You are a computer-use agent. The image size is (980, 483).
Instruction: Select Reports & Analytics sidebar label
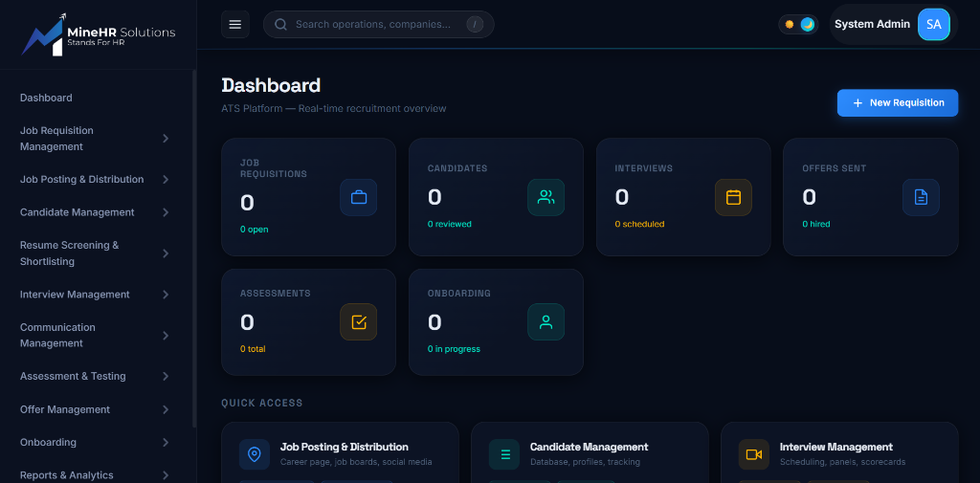click(x=67, y=475)
